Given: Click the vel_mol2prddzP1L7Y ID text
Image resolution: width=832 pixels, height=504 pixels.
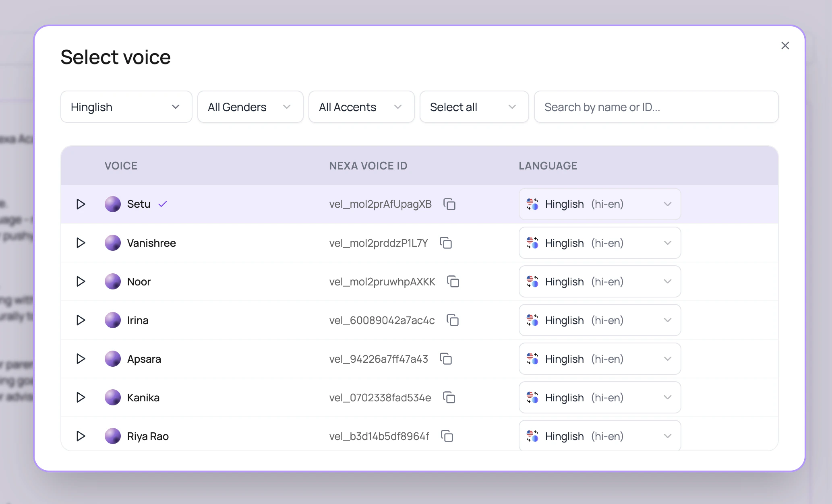Looking at the screenshot, I should pos(379,243).
